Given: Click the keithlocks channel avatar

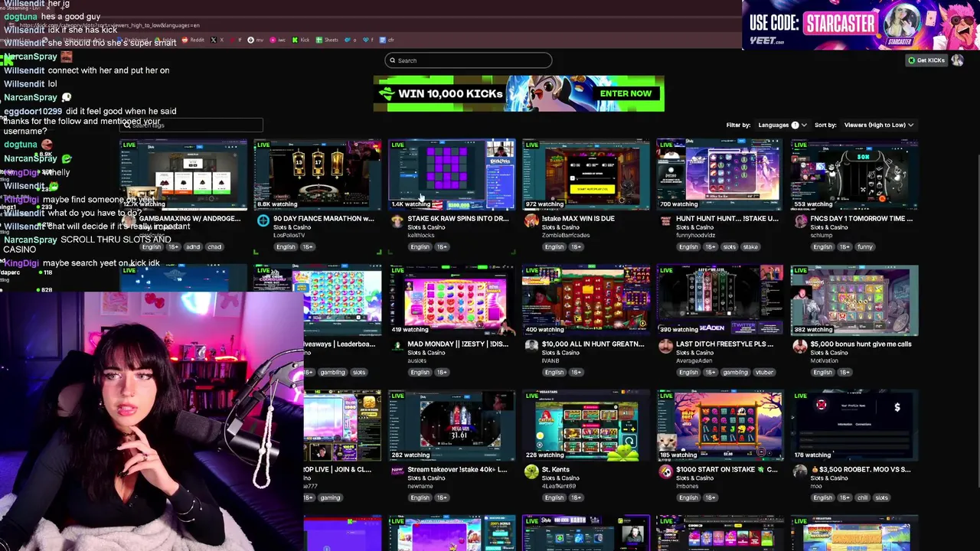Looking at the screenshot, I should pyautogui.click(x=397, y=221).
